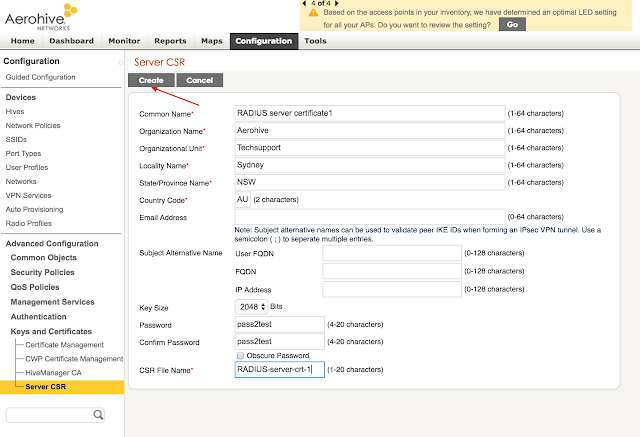Click the IP Address input field
The image size is (640, 437).
[392, 289]
